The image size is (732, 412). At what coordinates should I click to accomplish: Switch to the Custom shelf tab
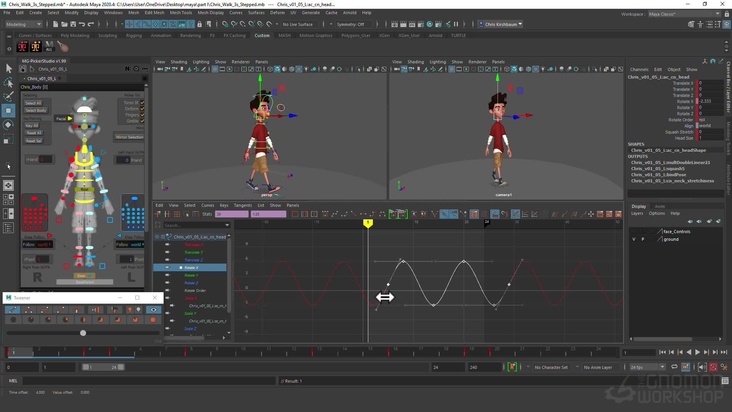tap(262, 35)
